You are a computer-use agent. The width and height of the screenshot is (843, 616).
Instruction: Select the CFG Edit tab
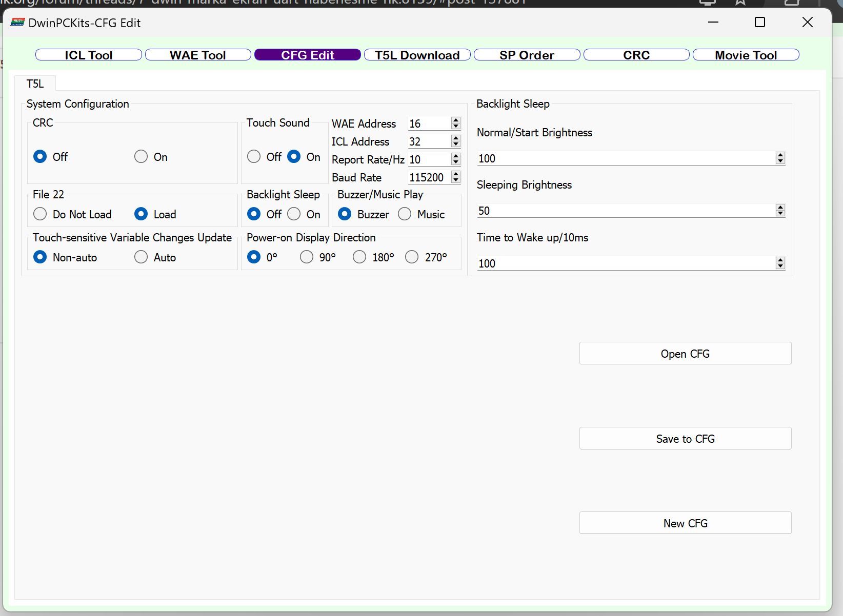[308, 55]
